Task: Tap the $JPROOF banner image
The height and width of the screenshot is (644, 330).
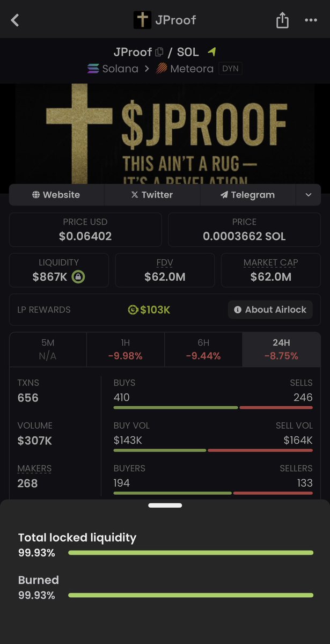Action: (165, 133)
